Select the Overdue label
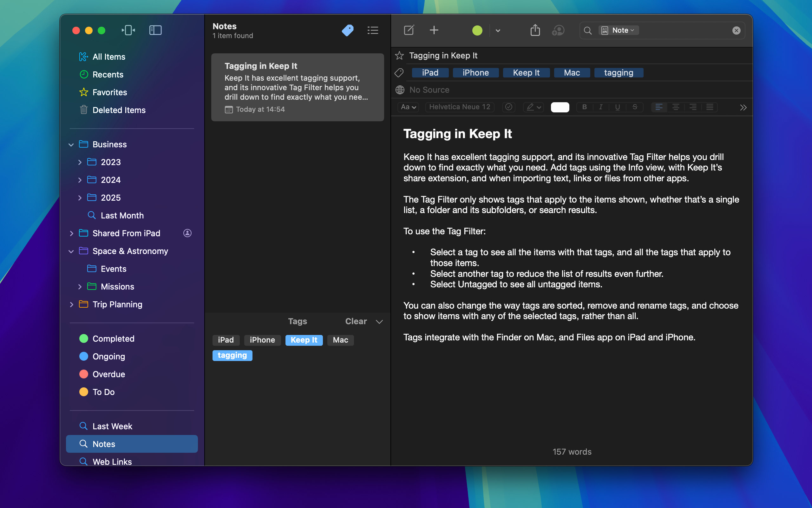Viewport: 812px width, 508px height. pos(132,374)
